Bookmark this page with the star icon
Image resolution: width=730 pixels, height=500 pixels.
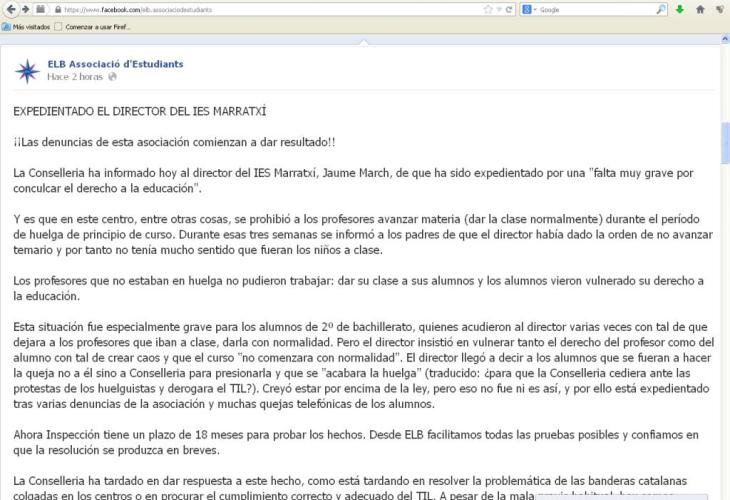coord(487,8)
